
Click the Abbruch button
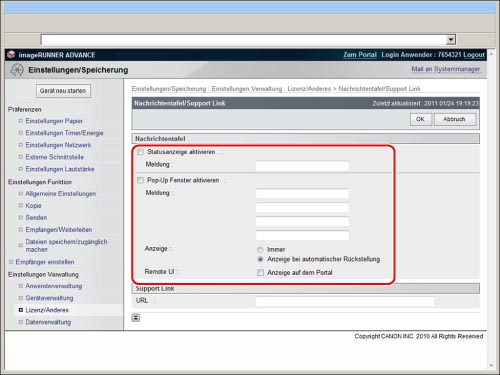click(455, 119)
